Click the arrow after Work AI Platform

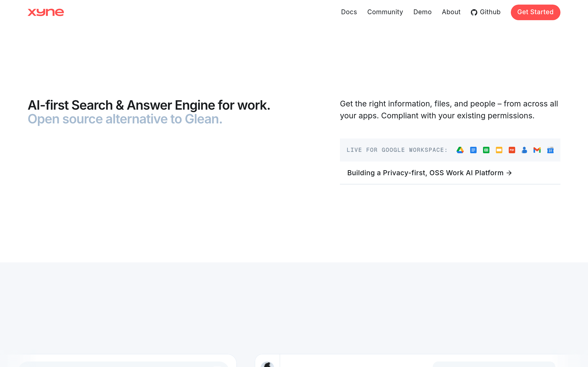(509, 173)
